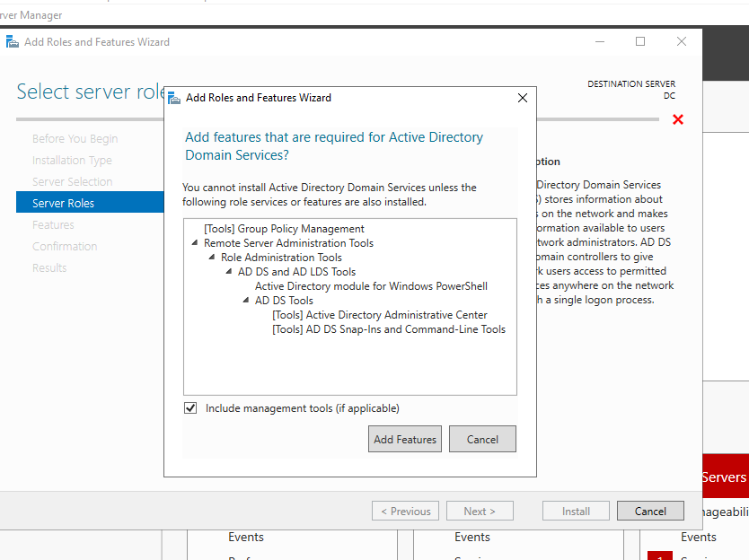The height and width of the screenshot is (560, 749).
Task: Click Remote Server Administration Tools label
Action: 288,243
